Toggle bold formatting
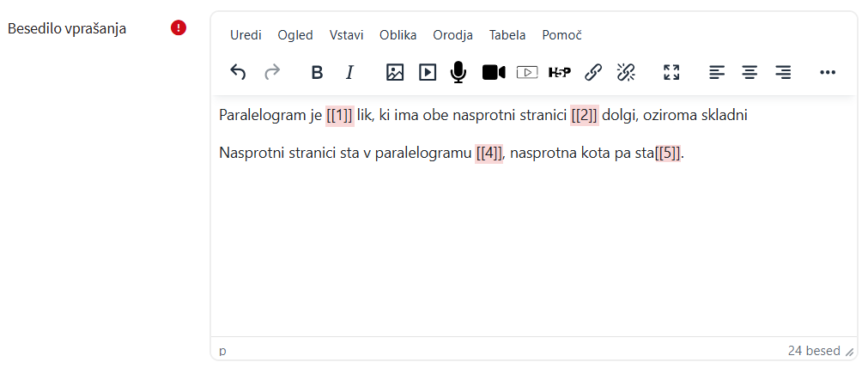 (317, 73)
